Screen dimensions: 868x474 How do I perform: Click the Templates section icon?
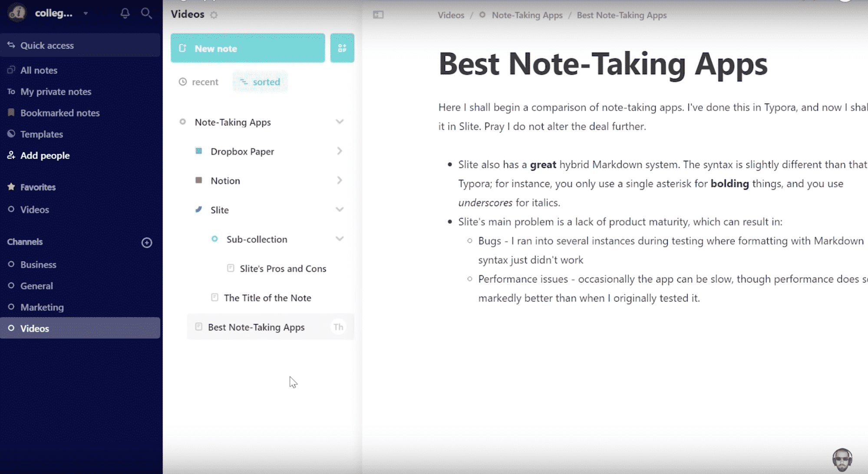click(11, 134)
